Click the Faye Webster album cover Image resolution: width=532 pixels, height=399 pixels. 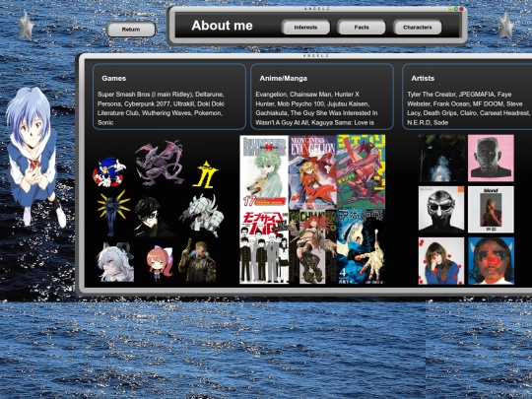click(441, 260)
